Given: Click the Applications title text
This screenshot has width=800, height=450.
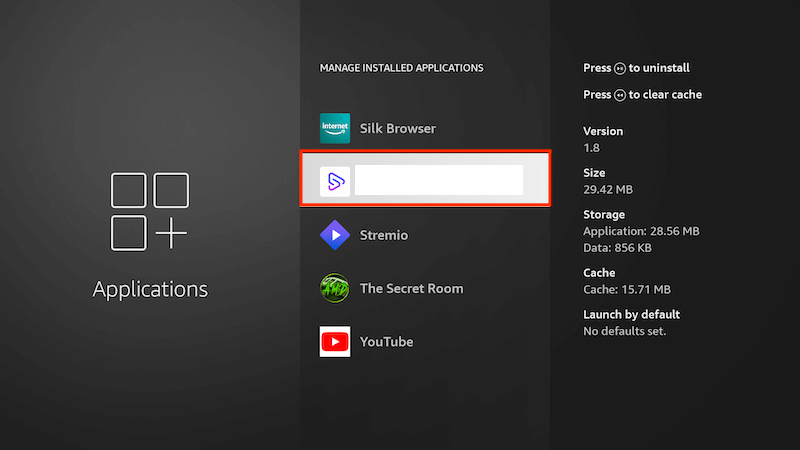Looking at the screenshot, I should point(150,289).
